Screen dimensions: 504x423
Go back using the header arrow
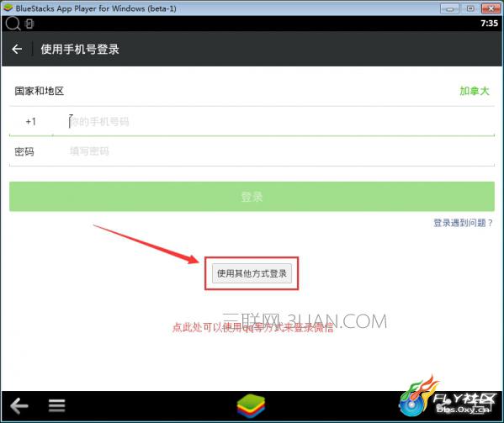(17, 49)
